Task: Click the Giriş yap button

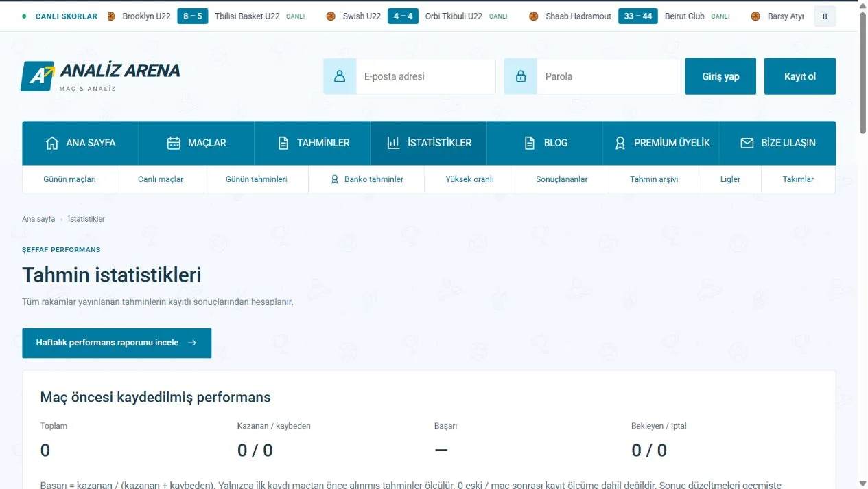Action: coord(720,76)
